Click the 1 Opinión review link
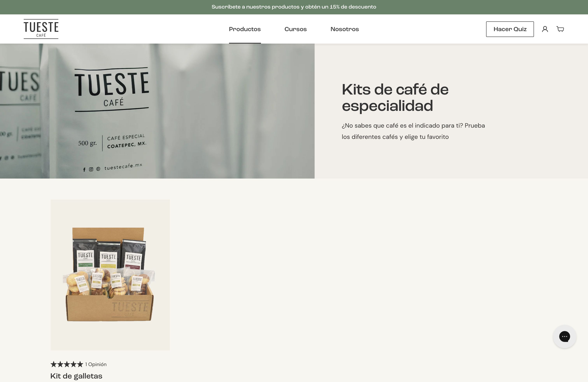The image size is (588, 382). click(96, 364)
